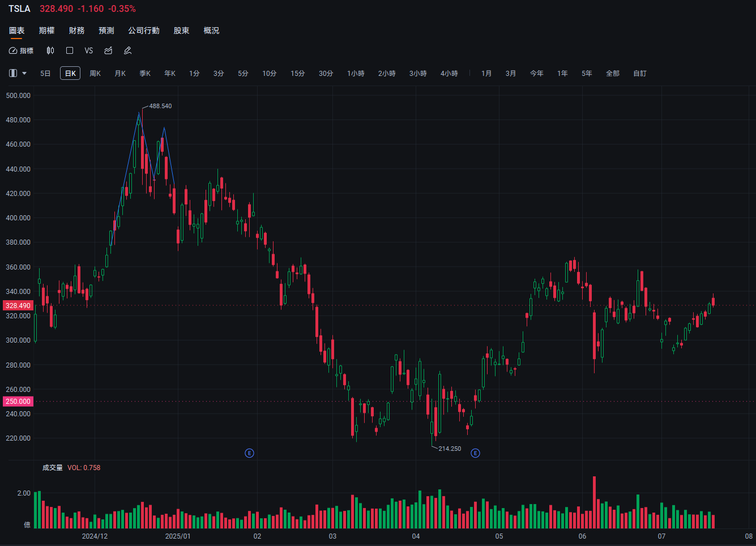Choose the 全部 full history range
The width and height of the screenshot is (756, 546).
point(612,73)
